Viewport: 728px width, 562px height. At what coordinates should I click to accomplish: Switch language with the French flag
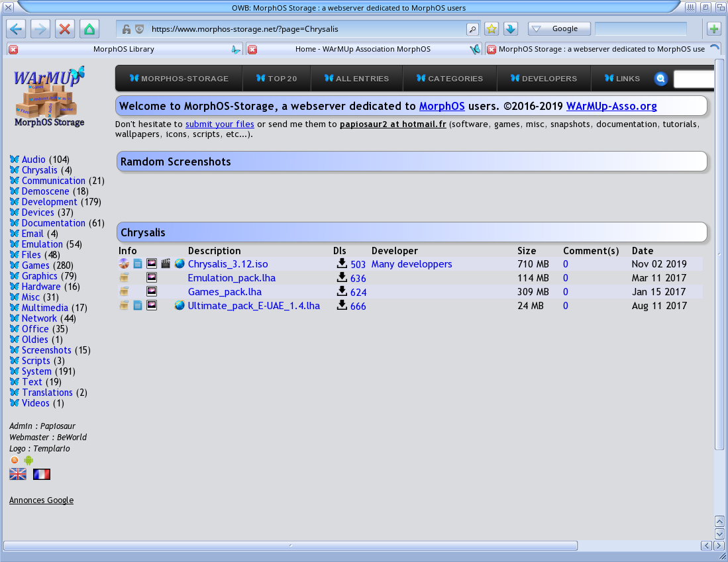tap(41, 474)
